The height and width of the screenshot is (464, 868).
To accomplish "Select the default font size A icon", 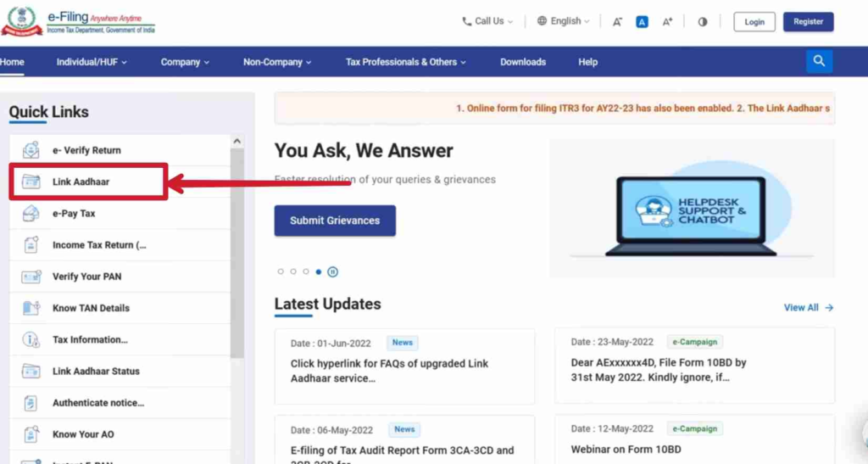I will 642,22.
